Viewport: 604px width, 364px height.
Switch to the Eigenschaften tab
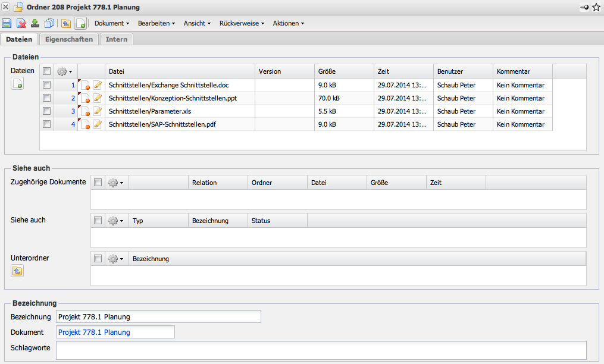click(x=68, y=39)
